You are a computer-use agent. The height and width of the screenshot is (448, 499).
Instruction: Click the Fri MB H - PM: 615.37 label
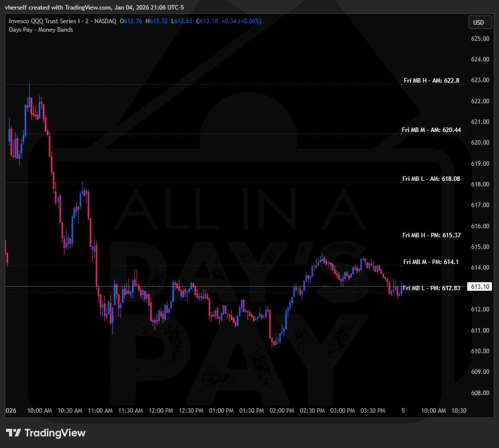tap(431, 235)
